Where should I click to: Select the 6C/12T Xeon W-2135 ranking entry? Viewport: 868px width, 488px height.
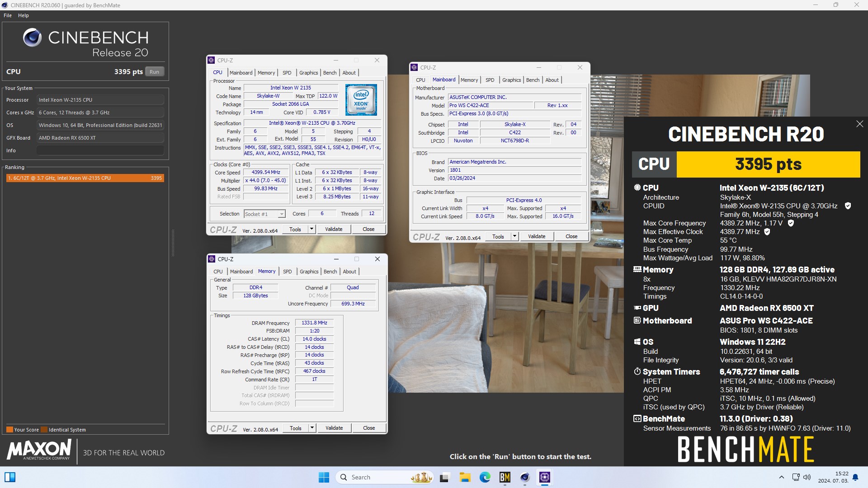(x=85, y=178)
